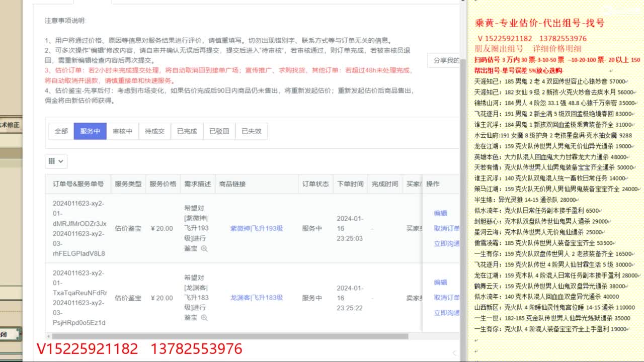Viewport: 644px width, 362px height.
Task: Click the 服务类型 column header
Action: pyautogui.click(x=128, y=184)
